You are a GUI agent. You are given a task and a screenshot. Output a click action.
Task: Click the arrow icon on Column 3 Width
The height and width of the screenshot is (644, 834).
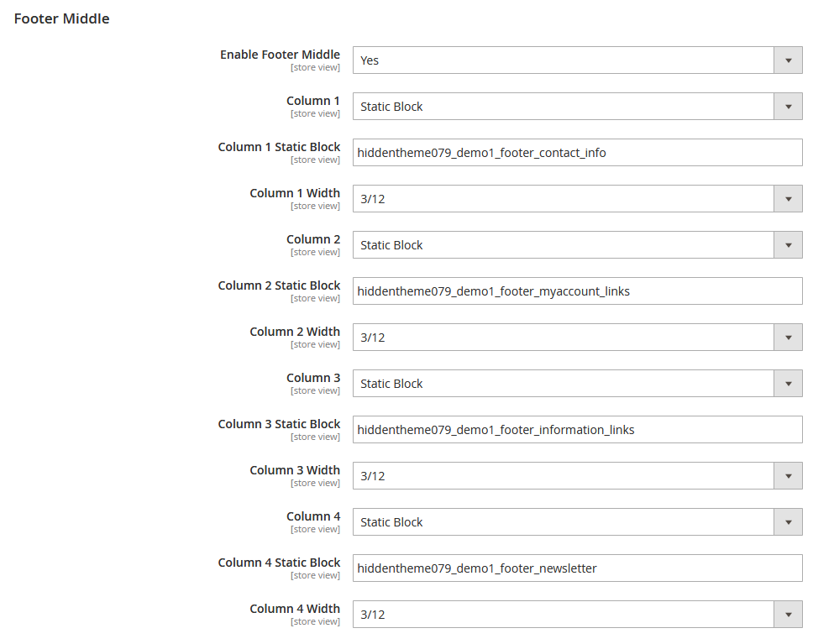pos(788,476)
